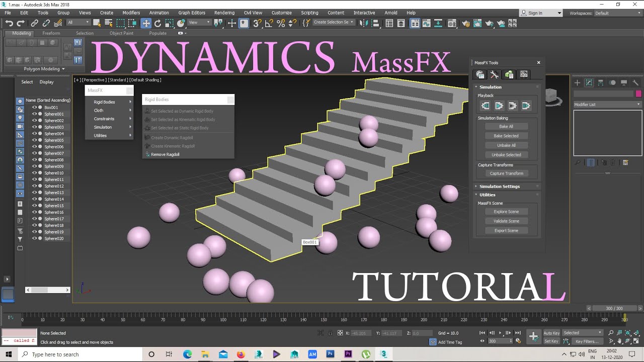644x362 pixels.
Task: Click Start Simulation play button in MassFX
Action: (x=499, y=106)
